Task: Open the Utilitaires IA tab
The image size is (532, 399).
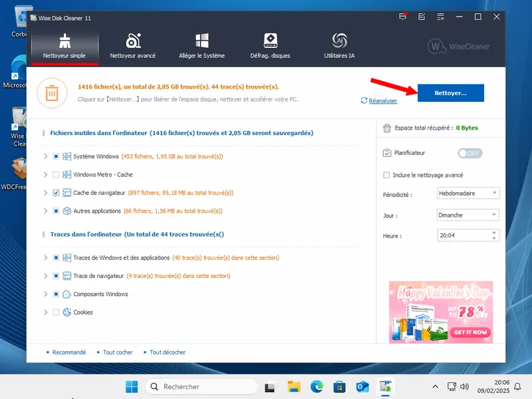Action: pos(339,47)
